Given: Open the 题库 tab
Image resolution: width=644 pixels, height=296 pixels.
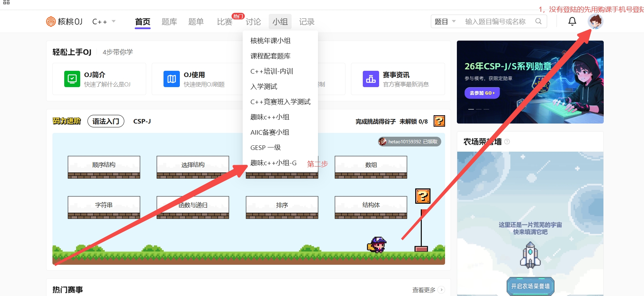Looking at the screenshot, I should coord(169,22).
